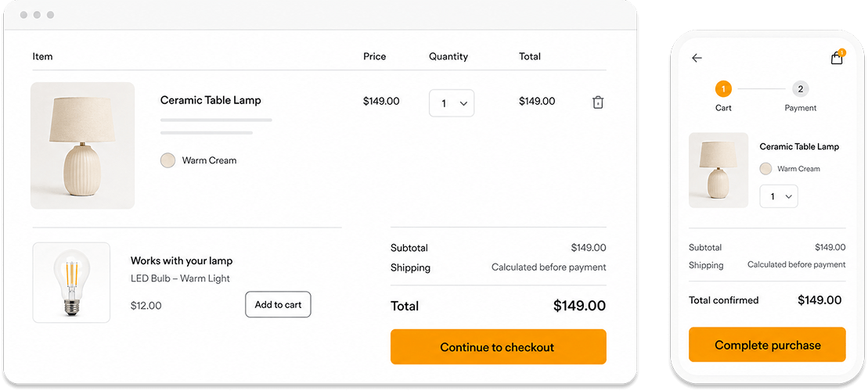Tap the back arrow on mobile screen

(x=697, y=58)
